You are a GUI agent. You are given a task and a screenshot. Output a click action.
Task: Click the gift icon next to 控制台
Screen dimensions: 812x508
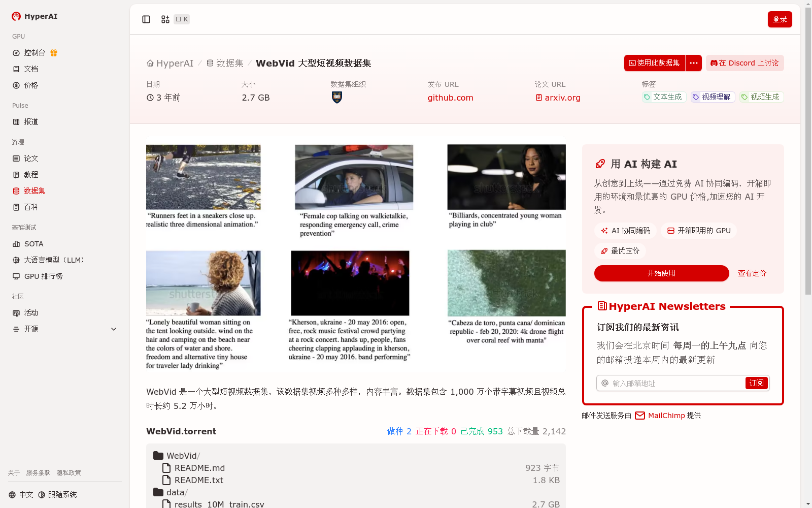(54, 53)
